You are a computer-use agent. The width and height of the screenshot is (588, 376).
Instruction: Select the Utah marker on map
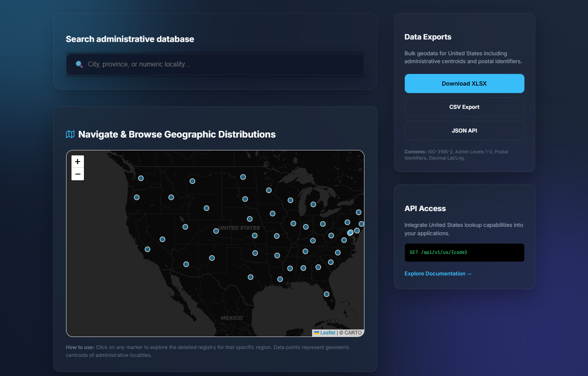(x=185, y=227)
